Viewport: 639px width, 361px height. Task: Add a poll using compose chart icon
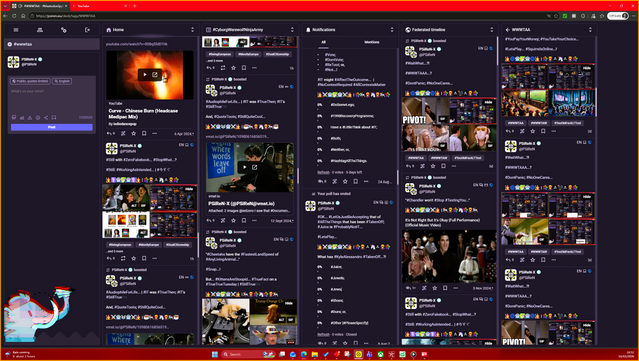tap(22, 117)
